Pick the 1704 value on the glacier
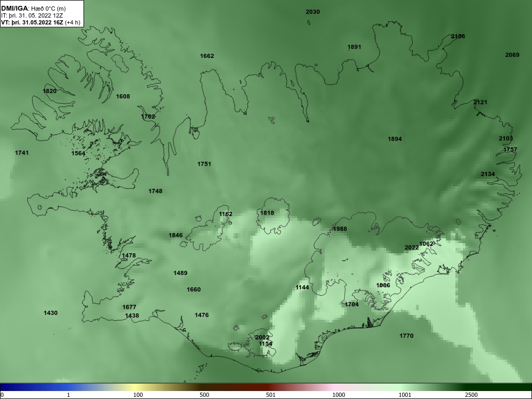Image resolution: width=532 pixels, height=399 pixels. coord(352,304)
